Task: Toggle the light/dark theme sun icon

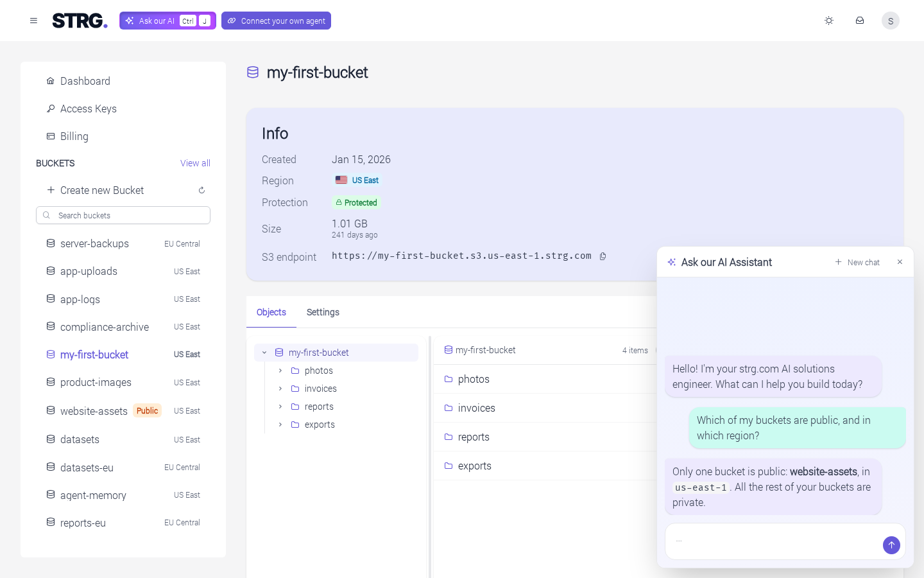Action: (x=829, y=21)
